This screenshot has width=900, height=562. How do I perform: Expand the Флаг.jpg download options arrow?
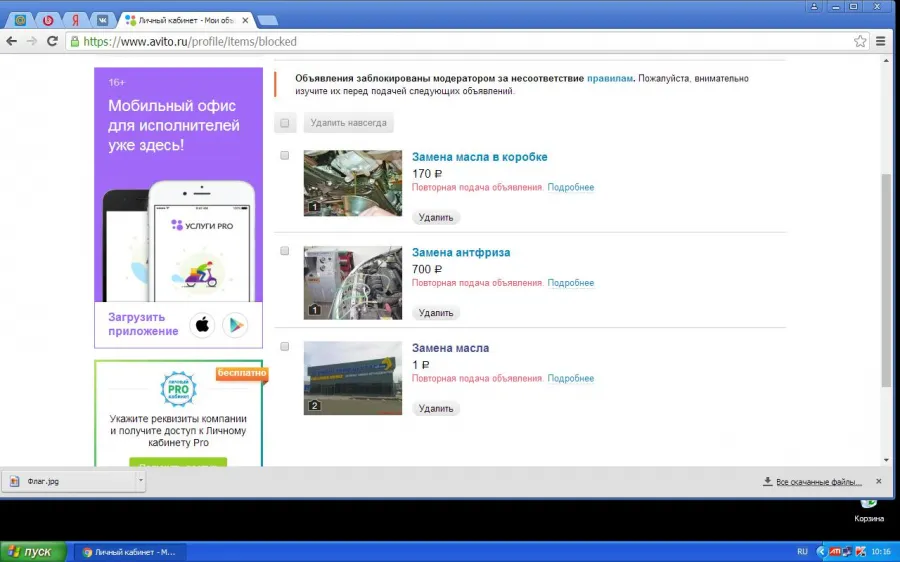click(x=140, y=481)
